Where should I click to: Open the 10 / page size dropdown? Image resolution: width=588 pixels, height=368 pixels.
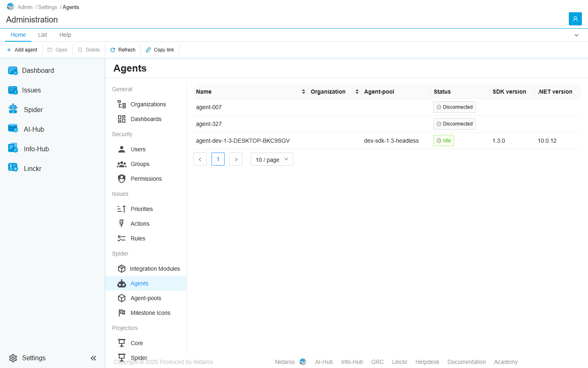pyautogui.click(x=272, y=159)
